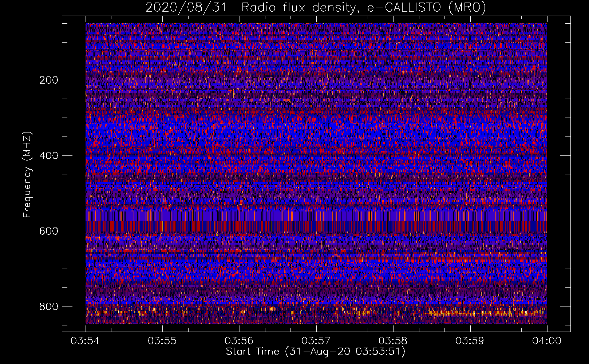
Task: Select the 400 frequency tick label
Action: coord(49,156)
